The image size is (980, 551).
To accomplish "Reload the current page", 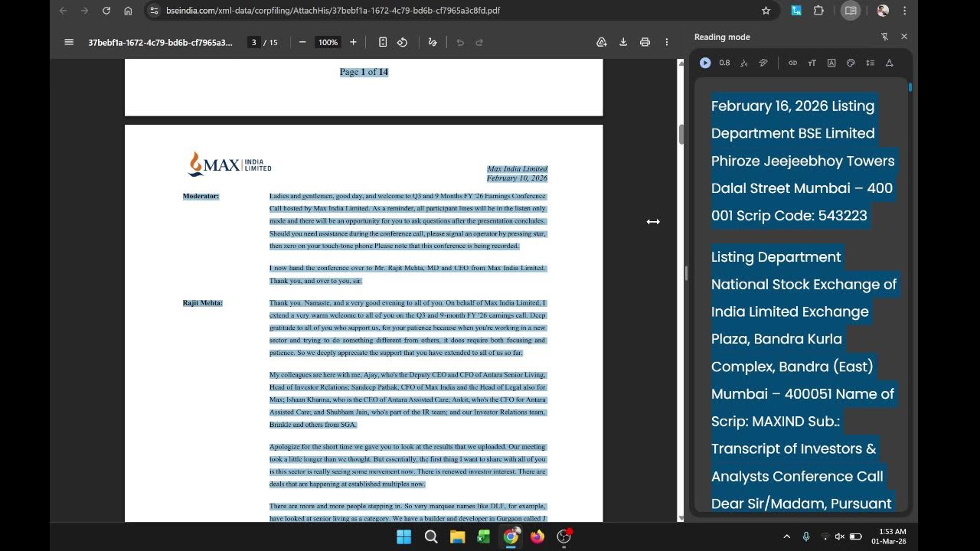I will coord(106,11).
